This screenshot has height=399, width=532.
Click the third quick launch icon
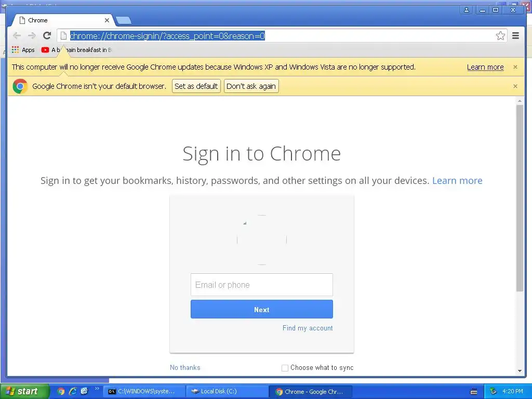(85, 392)
